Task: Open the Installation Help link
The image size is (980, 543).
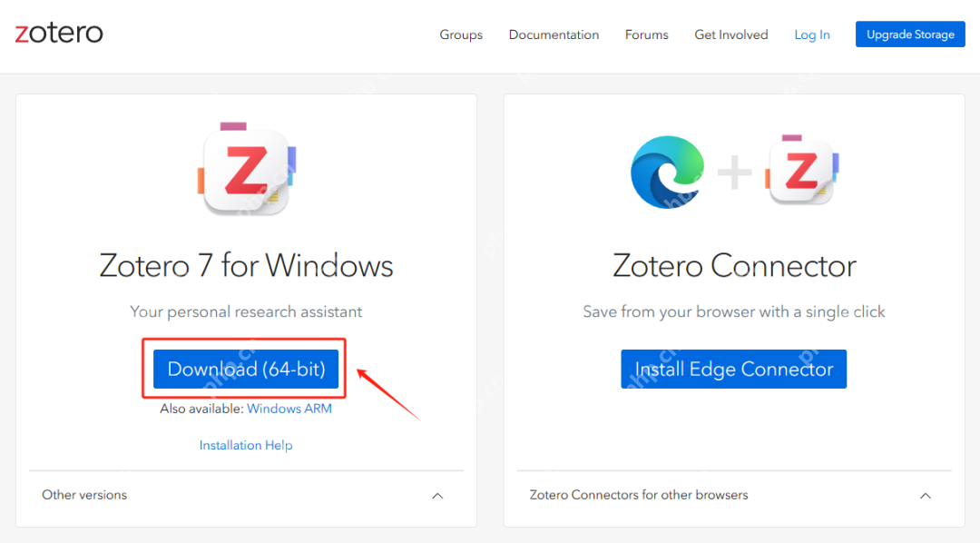Action: (246, 445)
